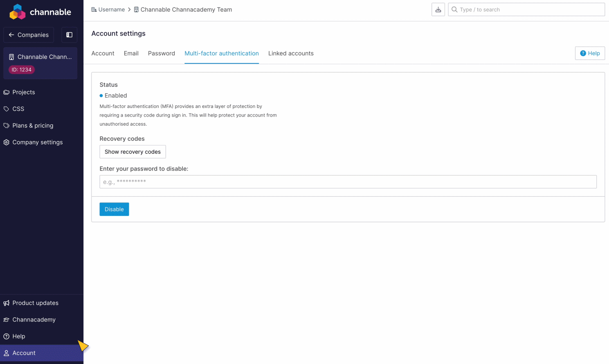Collapse the sidebar panel icon

[x=69, y=35]
